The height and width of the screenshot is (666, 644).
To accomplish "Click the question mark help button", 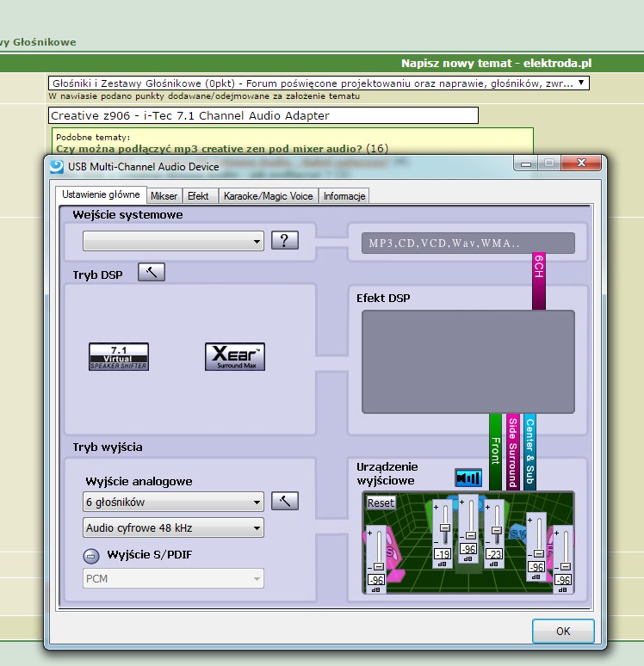I will [285, 240].
